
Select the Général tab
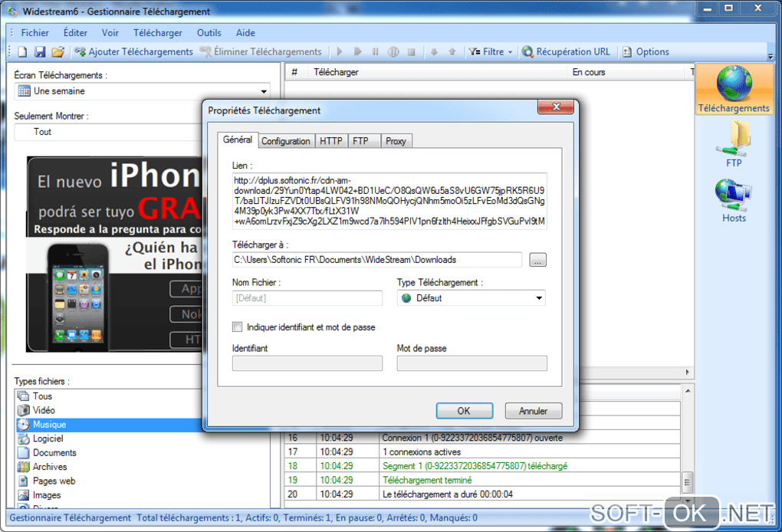click(238, 140)
